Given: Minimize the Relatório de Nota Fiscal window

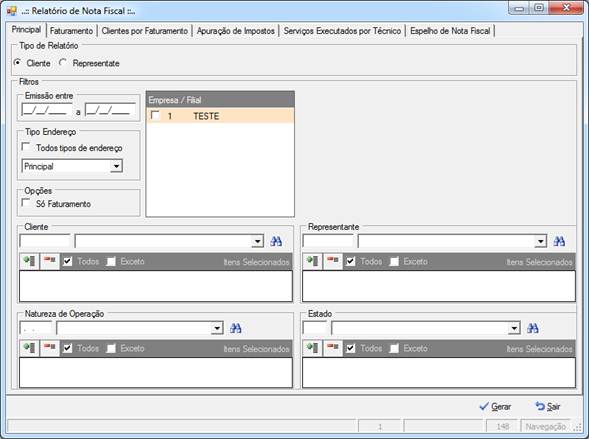Looking at the screenshot, I should click(520, 8).
